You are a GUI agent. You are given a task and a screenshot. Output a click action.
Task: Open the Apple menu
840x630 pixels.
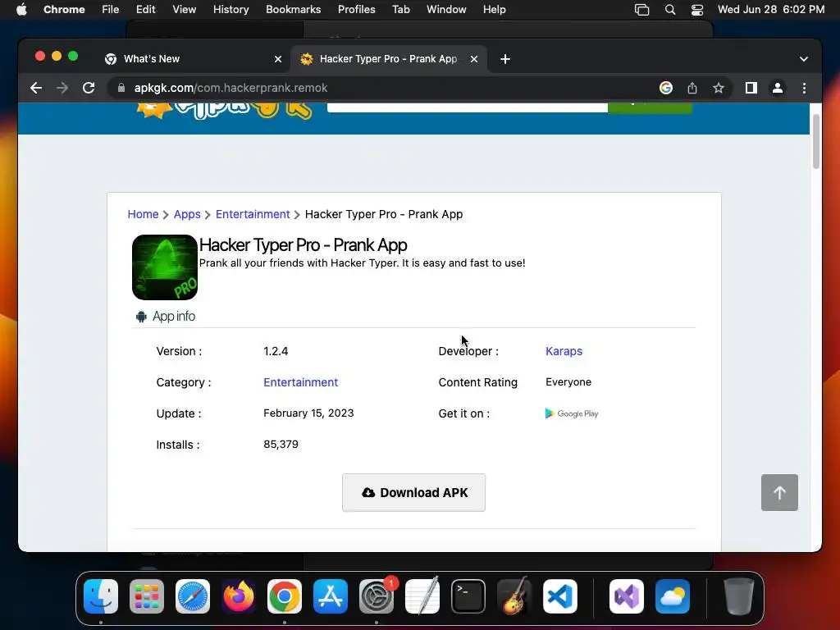21,10
